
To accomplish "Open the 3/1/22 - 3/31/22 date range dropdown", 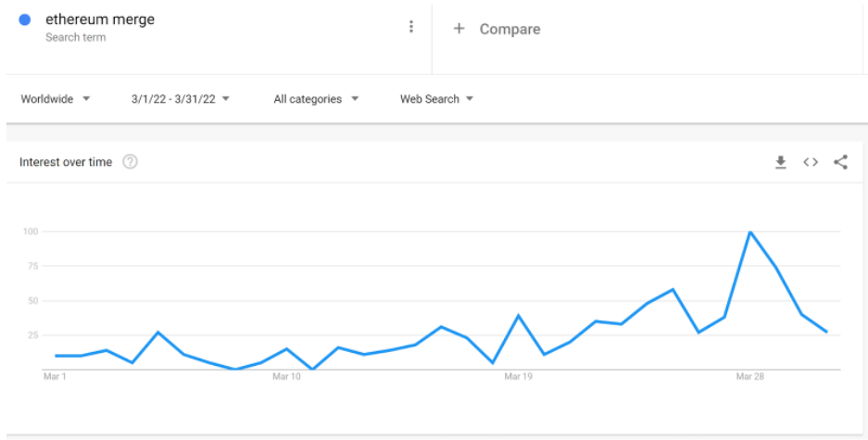I will [x=181, y=99].
